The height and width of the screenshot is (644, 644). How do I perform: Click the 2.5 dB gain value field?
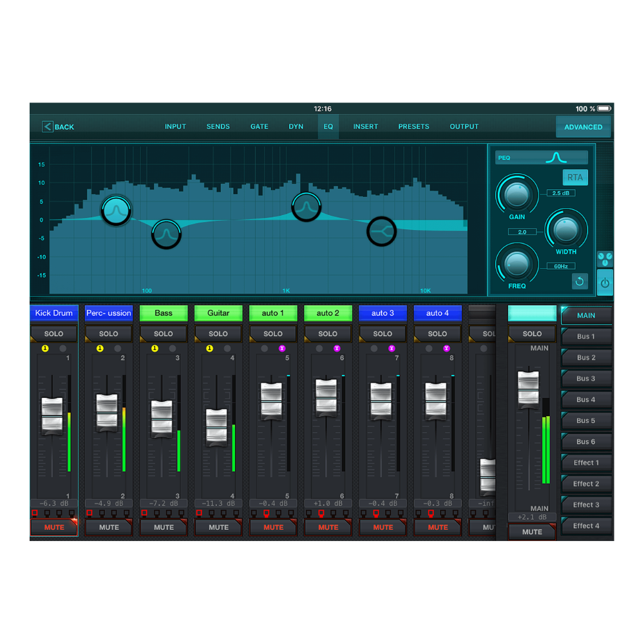coord(560,192)
